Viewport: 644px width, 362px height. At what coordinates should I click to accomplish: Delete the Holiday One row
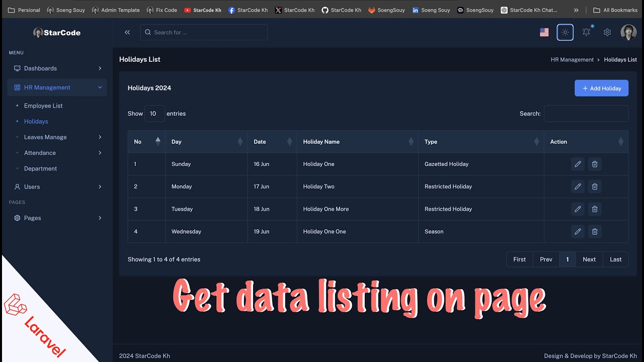point(595,164)
